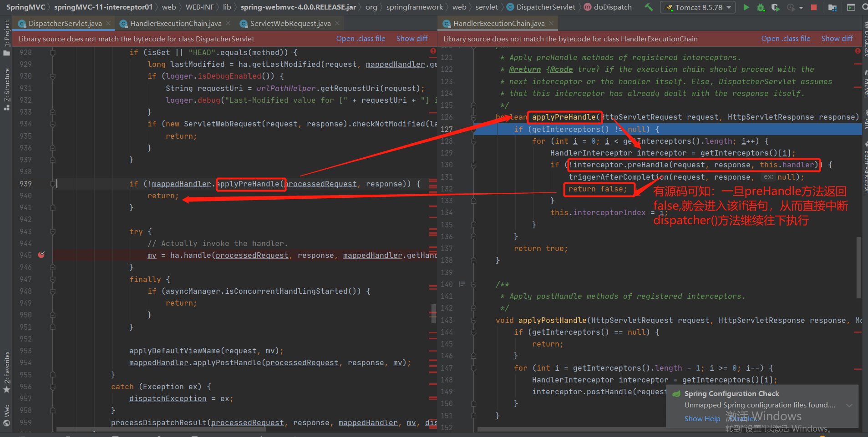
Task: Click the spring-webmvc-4.0.0.RELEASE.jar breadcrumb
Action: point(298,7)
